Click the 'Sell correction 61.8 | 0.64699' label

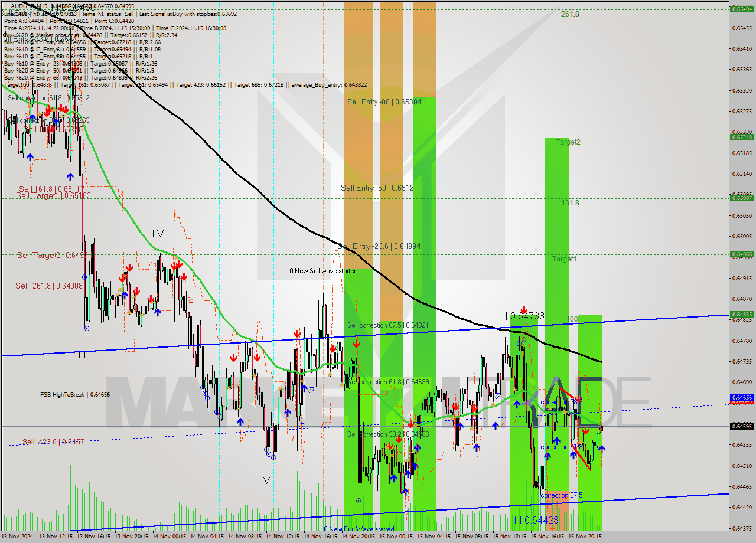coord(388,382)
